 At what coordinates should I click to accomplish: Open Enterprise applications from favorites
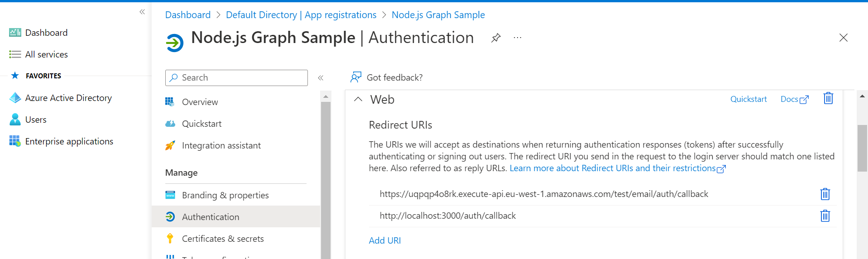(69, 141)
